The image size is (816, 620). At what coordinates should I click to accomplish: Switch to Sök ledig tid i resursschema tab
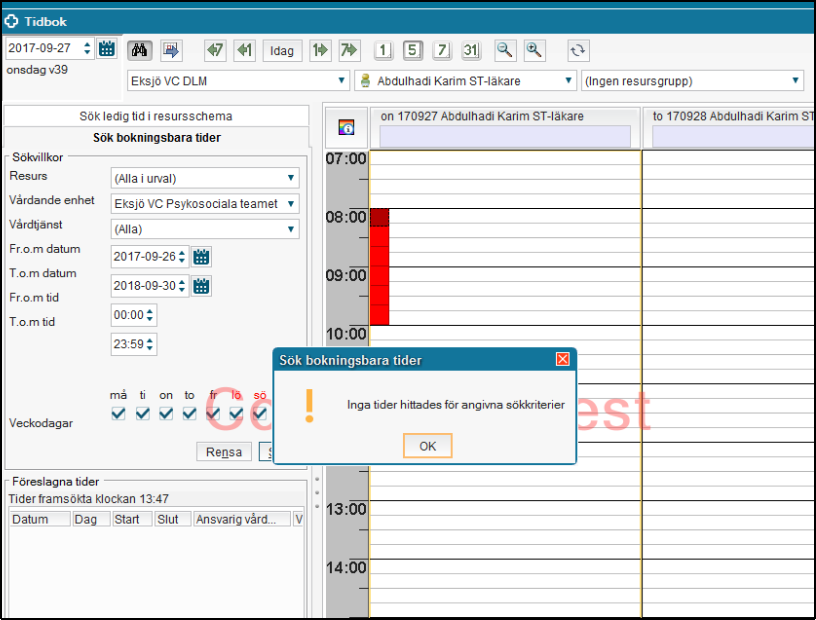[156, 116]
